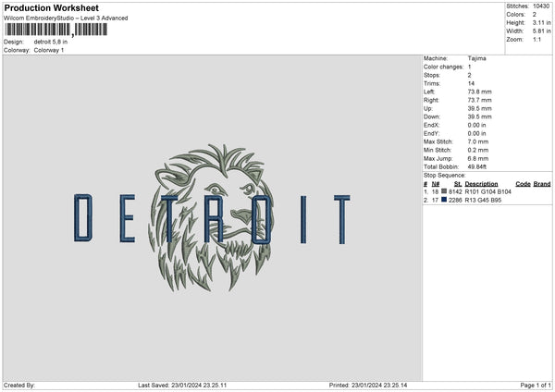
Task: Click the final letter T in DETROIT
Action: tap(342, 219)
